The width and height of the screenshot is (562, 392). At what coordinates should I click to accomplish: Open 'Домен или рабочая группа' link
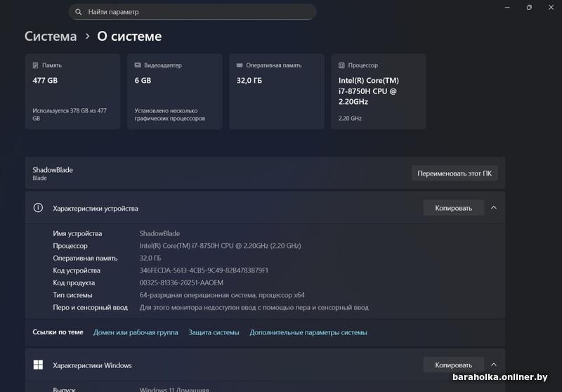click(x=136, y=332)
